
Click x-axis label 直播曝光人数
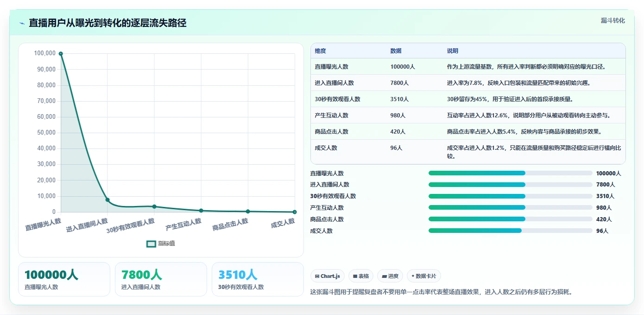43,225
